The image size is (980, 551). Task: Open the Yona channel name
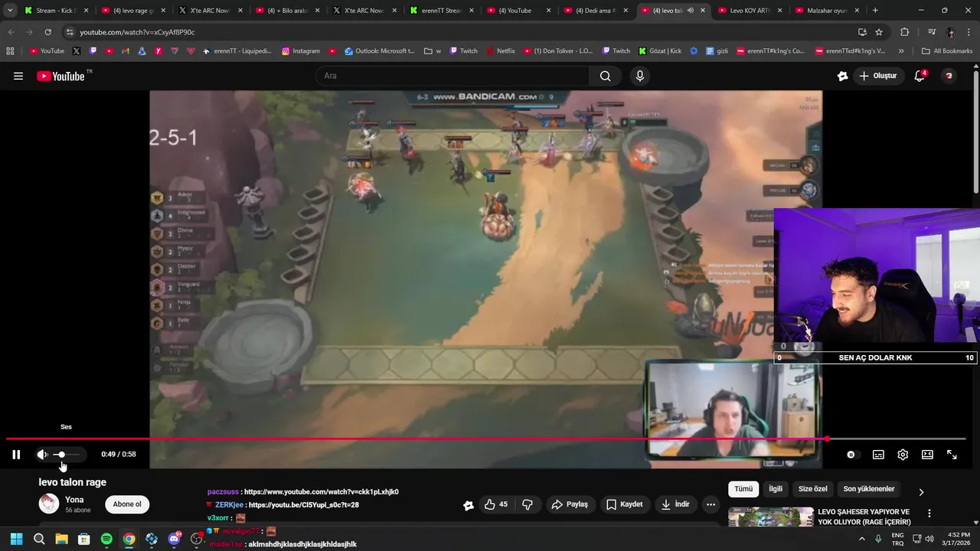pyautogui.click(x=74, y=500)
